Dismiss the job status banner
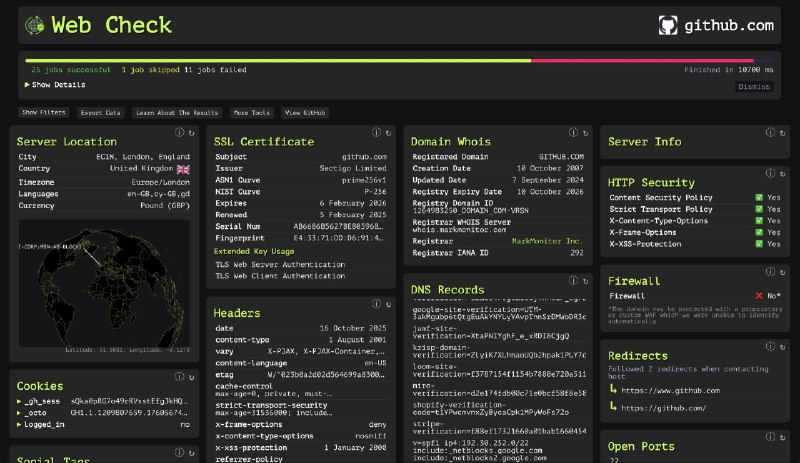Screen dimensions: 800x463 click(x=753, y=86)
